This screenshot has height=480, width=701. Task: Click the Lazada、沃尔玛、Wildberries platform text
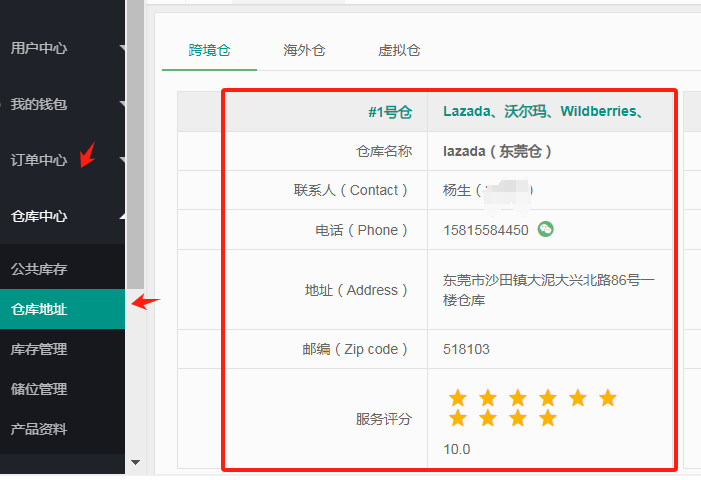(x=543, y=111)
